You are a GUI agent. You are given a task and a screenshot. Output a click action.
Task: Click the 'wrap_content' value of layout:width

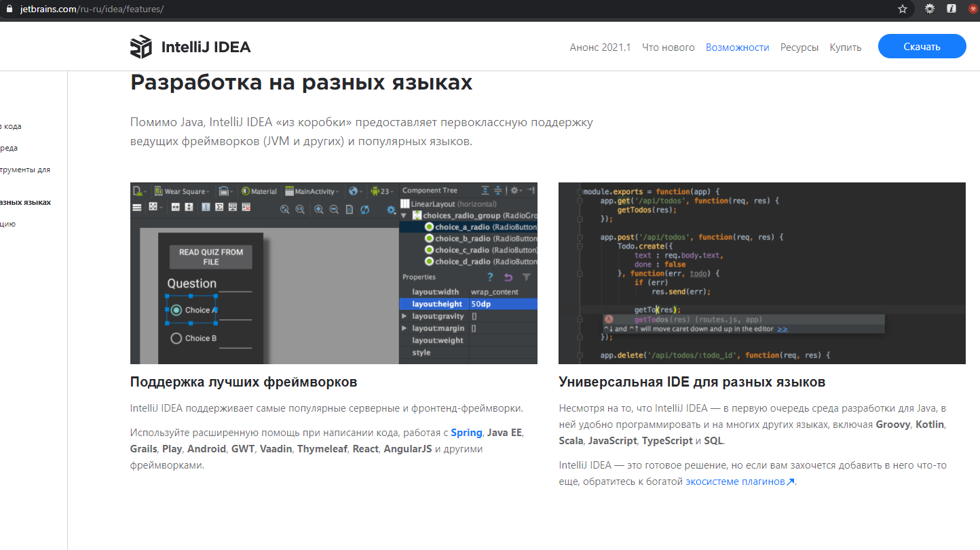coord(495,292)
